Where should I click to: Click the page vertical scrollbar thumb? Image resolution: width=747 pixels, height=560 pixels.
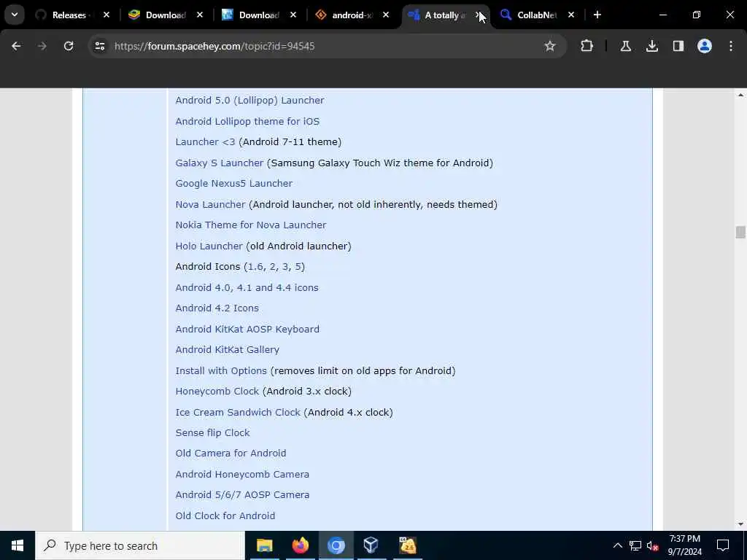(740, 233)
